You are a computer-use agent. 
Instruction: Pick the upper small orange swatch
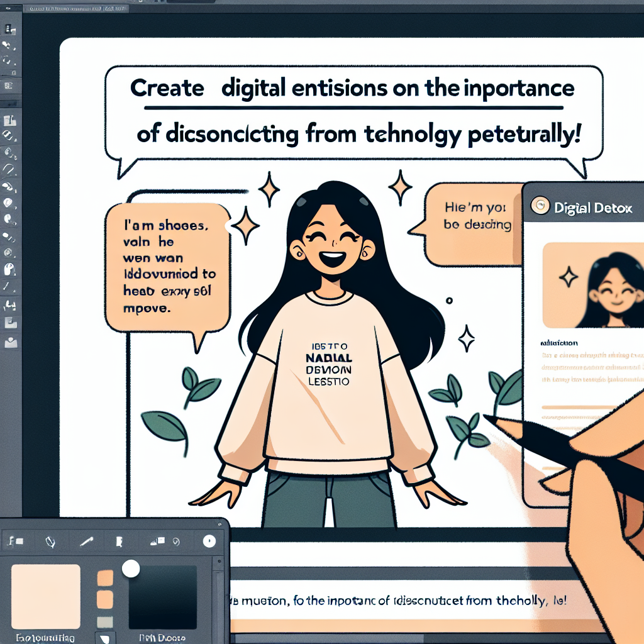click(x=105, y=578)
